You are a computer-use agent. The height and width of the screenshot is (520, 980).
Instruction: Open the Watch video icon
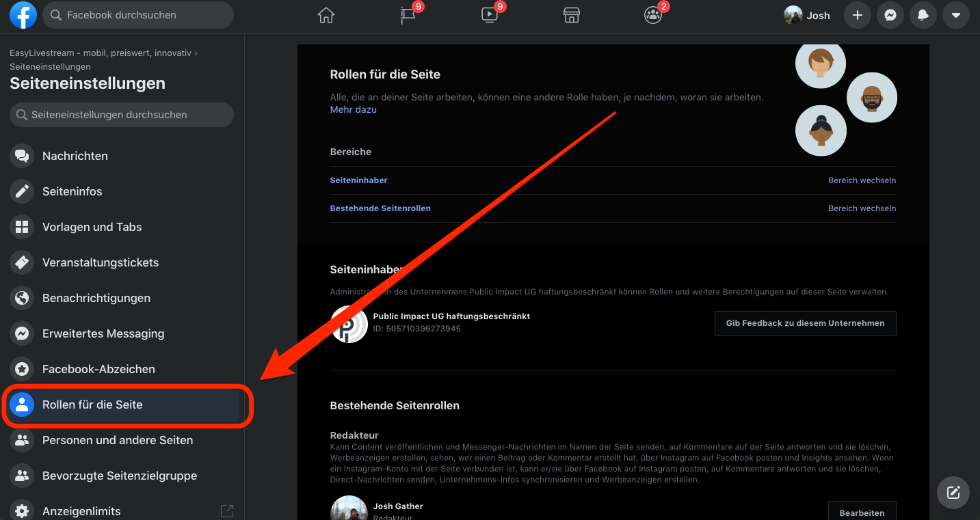click(490, 15)
